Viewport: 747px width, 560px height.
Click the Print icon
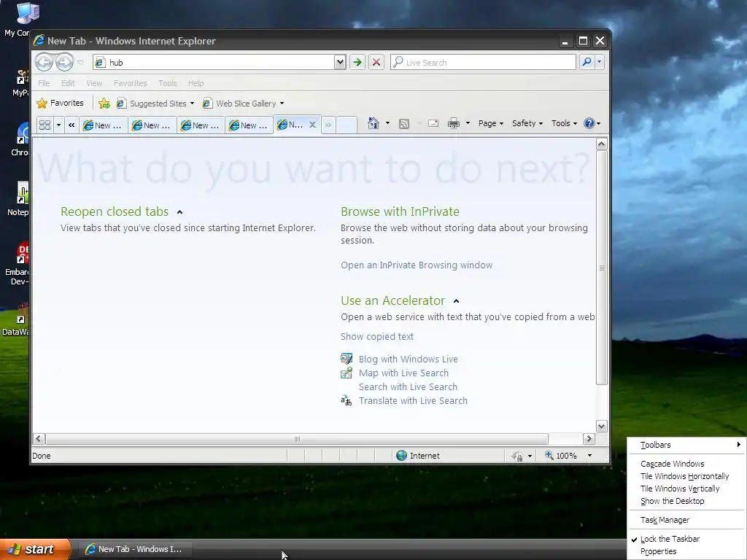tap(454, 123)
